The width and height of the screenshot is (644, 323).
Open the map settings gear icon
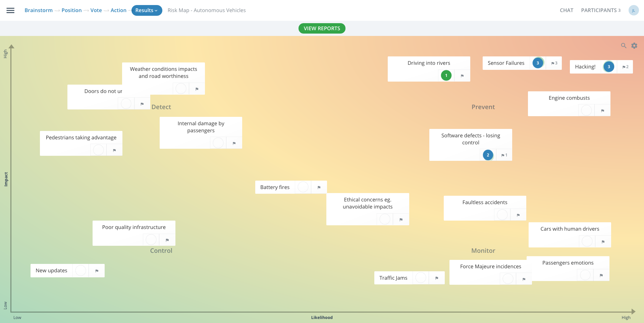tap(635, 45)
